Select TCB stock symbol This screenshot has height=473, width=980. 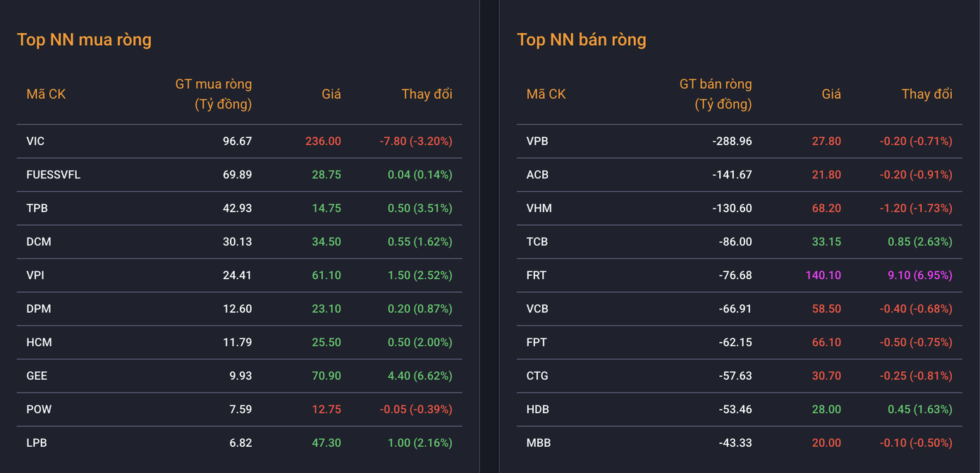(537, 242)
